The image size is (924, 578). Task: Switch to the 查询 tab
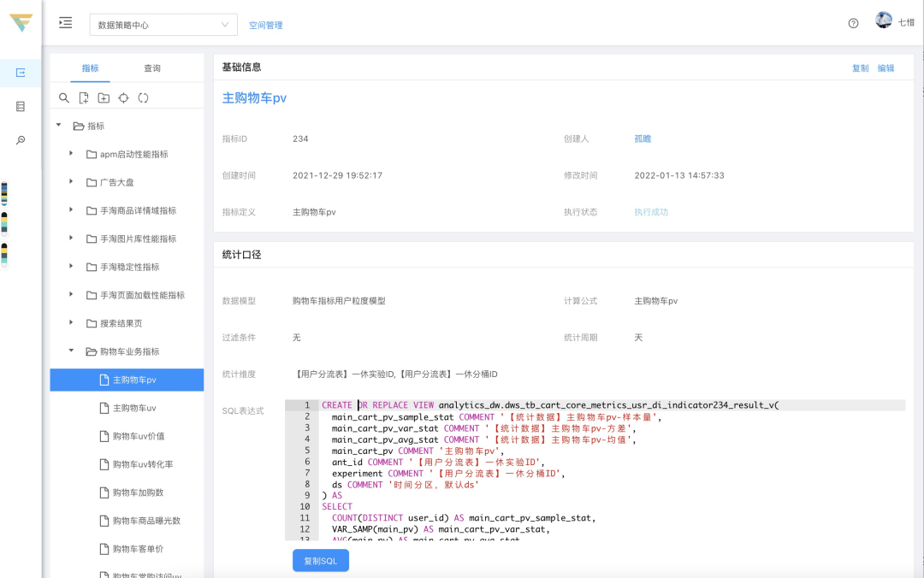(152, 68)
